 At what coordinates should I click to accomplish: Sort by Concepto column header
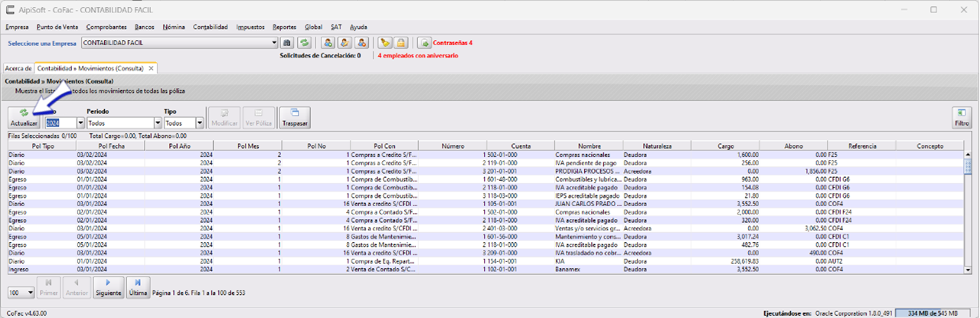point(929,145)
